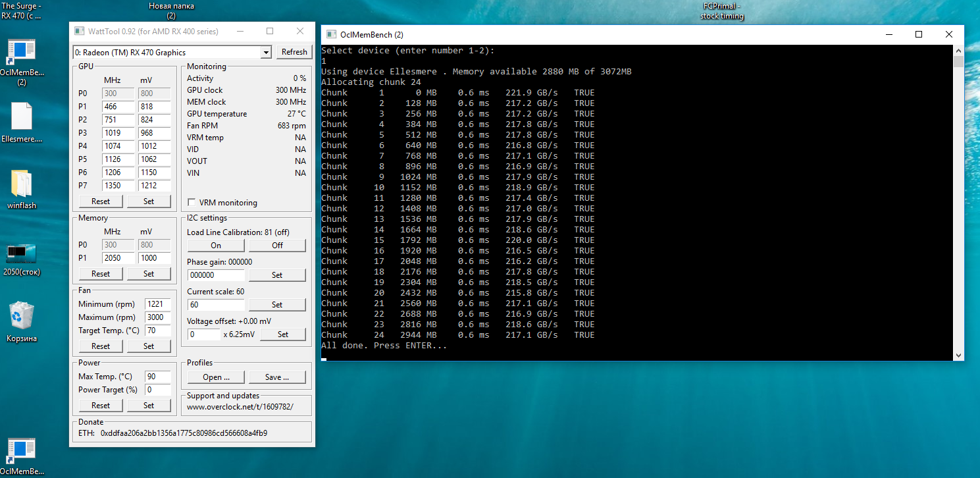Maximize the OclMemBench console window
Image resolution: width=980 pixels, height=478 pixels.
click(x=919, y=34)
